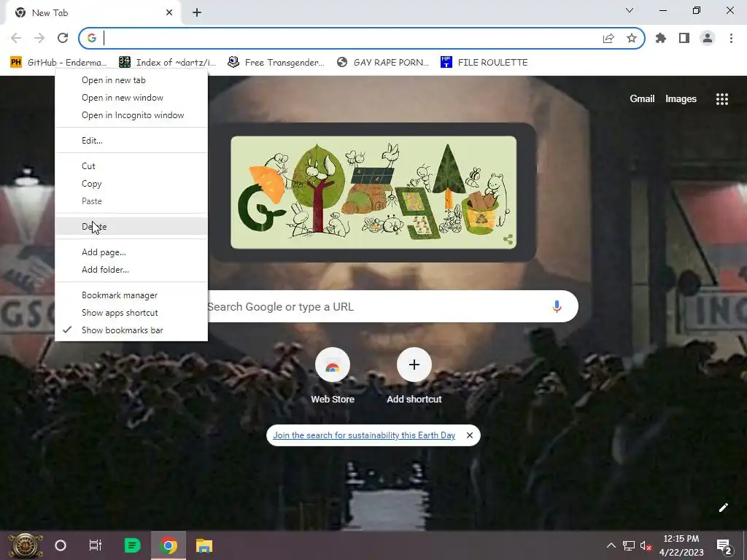
Task: Customize this page with the pencil icon
Action: tap(723, 507)
